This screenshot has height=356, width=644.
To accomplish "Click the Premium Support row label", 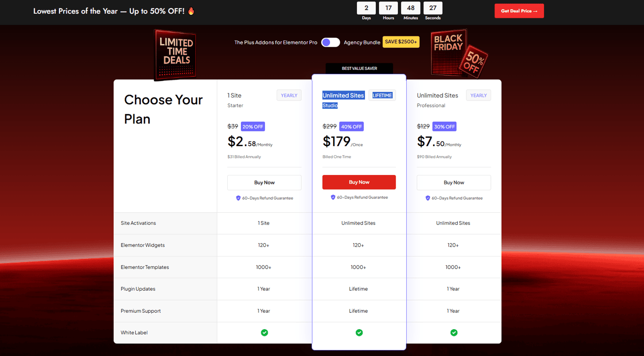I will (x=140, y=311).
